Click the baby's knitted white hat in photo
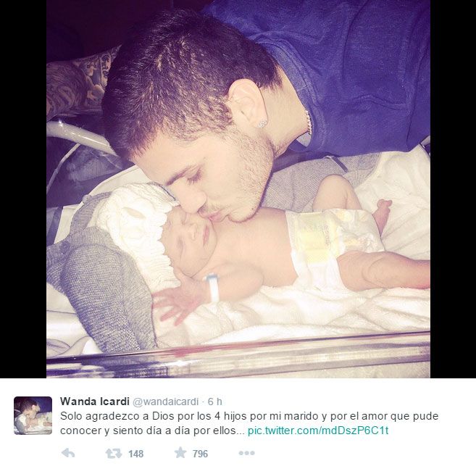This screenshot has width=476, height=474. point(137,230)
